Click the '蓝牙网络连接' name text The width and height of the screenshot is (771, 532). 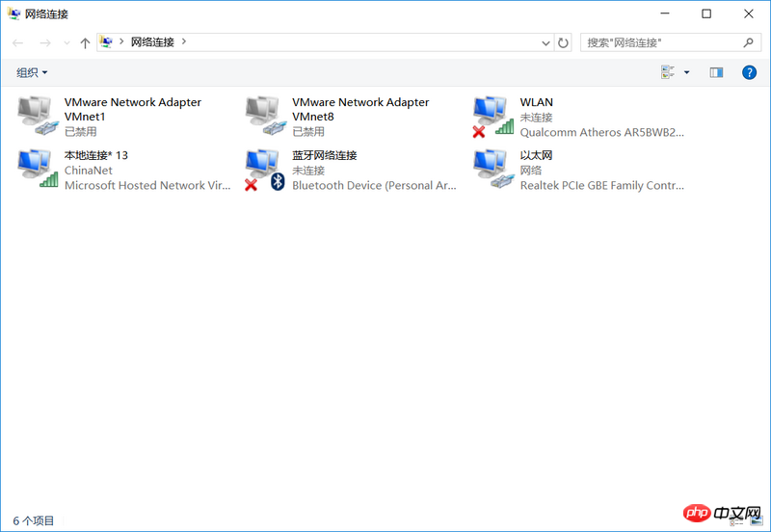325,155
